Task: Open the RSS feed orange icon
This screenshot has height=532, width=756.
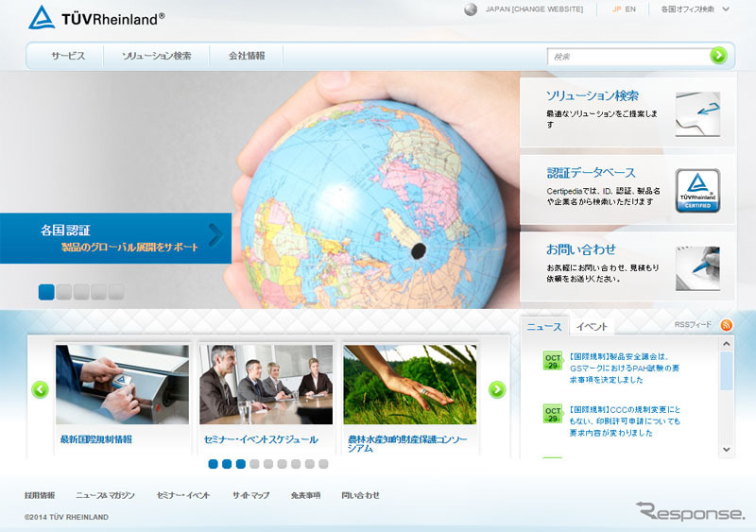Action: [726, 325]
